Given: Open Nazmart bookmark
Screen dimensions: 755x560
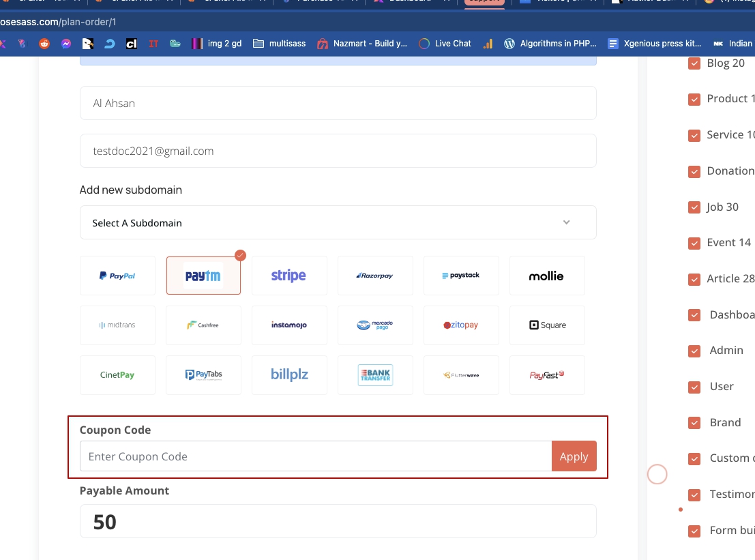Looking at the screenshot, I should [362, 44].
